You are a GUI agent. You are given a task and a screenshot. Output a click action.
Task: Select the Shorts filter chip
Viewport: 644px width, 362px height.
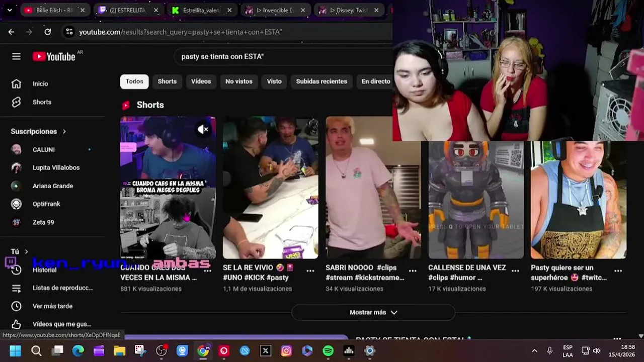[167, 81]
